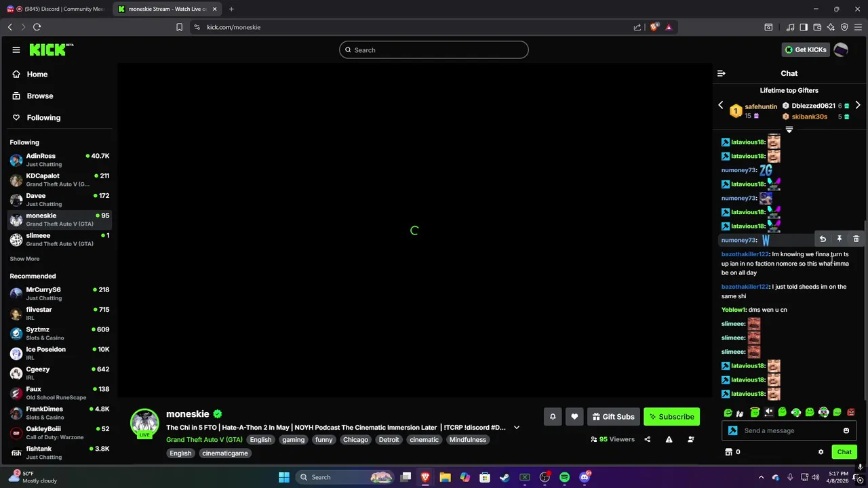Show previous top gifters with left arrow
The width and height of the screenshot is (868, 488).
coord(721,106)
